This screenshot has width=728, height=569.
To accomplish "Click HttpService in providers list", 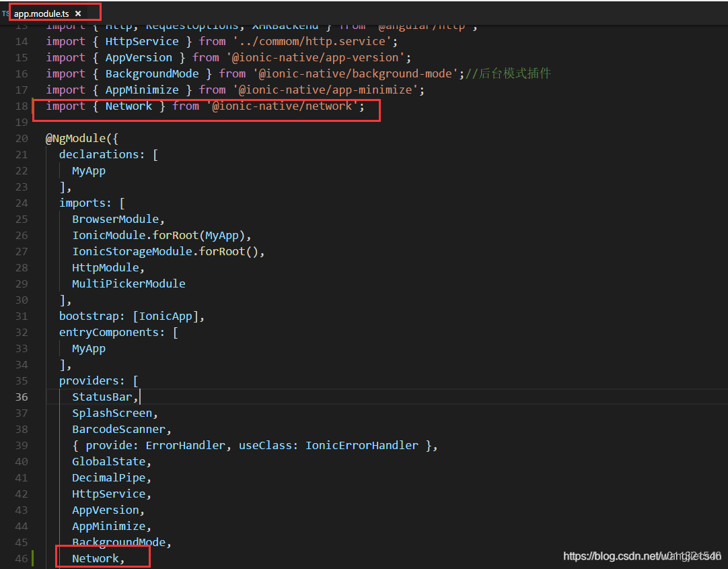I will click(x=108, y=494).
